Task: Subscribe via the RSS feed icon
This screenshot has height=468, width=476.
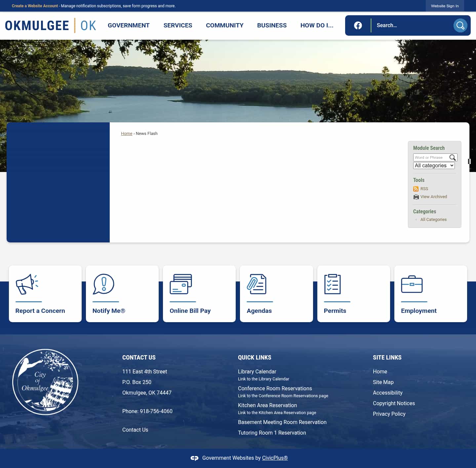Action: point(416,189)
